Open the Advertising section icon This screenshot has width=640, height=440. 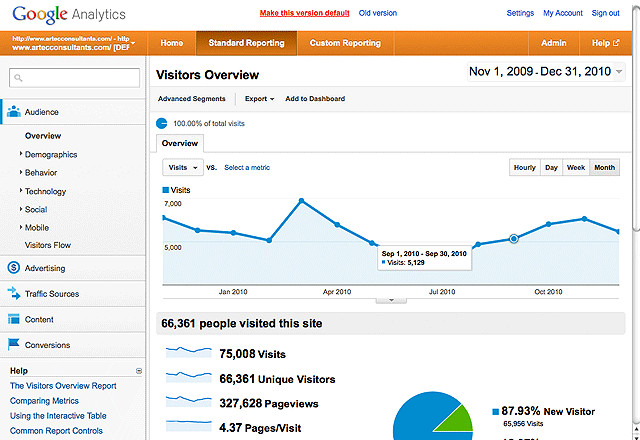(14, 268)
